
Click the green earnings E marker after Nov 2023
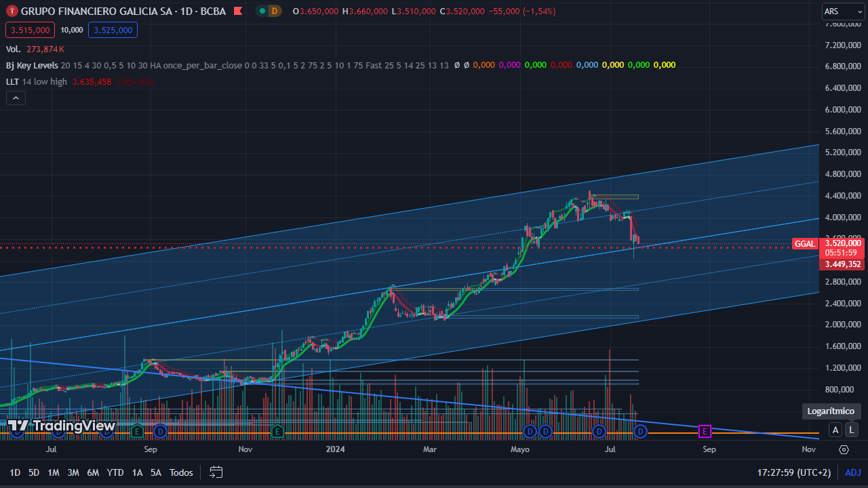[277, 430]
